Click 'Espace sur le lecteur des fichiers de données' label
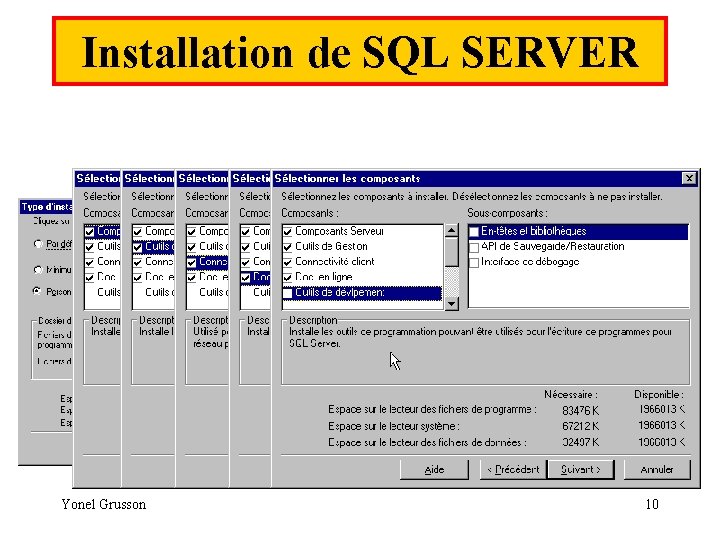The height and width of the screenshot is (540, 720). (427, 443)
